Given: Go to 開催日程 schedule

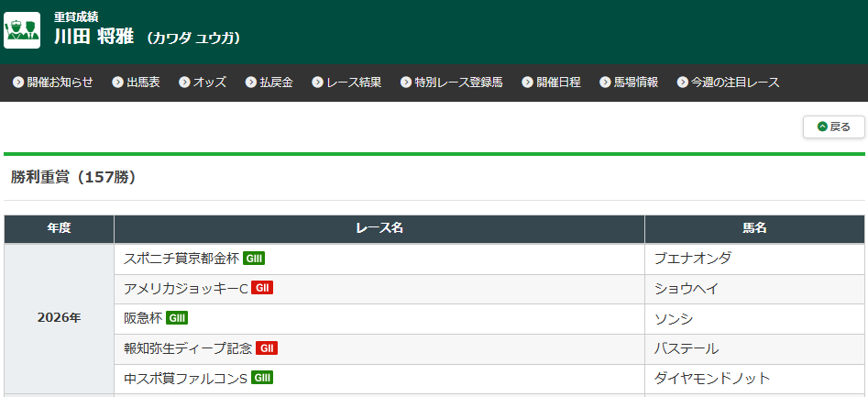Looking at the screenshot, I should pos(551,83).
